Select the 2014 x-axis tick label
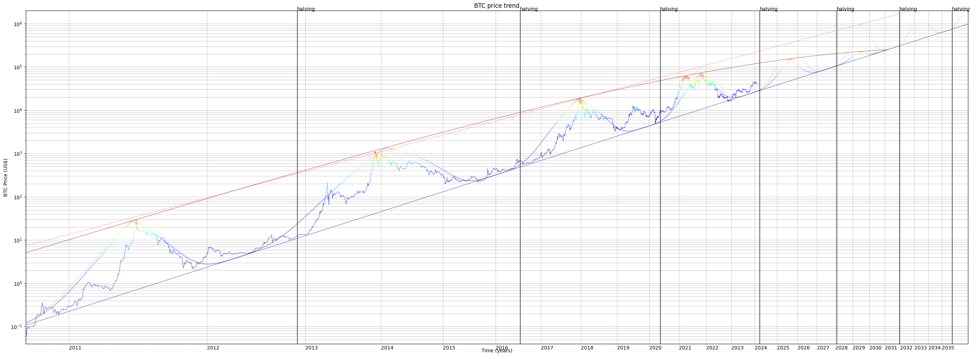This screenshot has height=359, width=980. point(387,348)
